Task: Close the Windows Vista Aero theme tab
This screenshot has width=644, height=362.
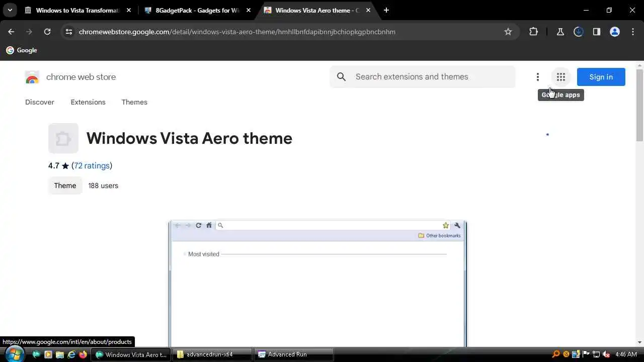Action: (368, 10)
